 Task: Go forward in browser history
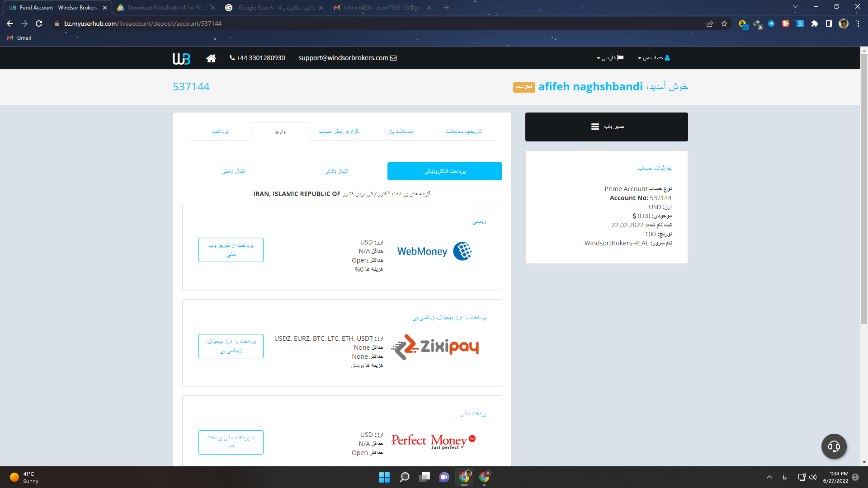click(24, 23)
